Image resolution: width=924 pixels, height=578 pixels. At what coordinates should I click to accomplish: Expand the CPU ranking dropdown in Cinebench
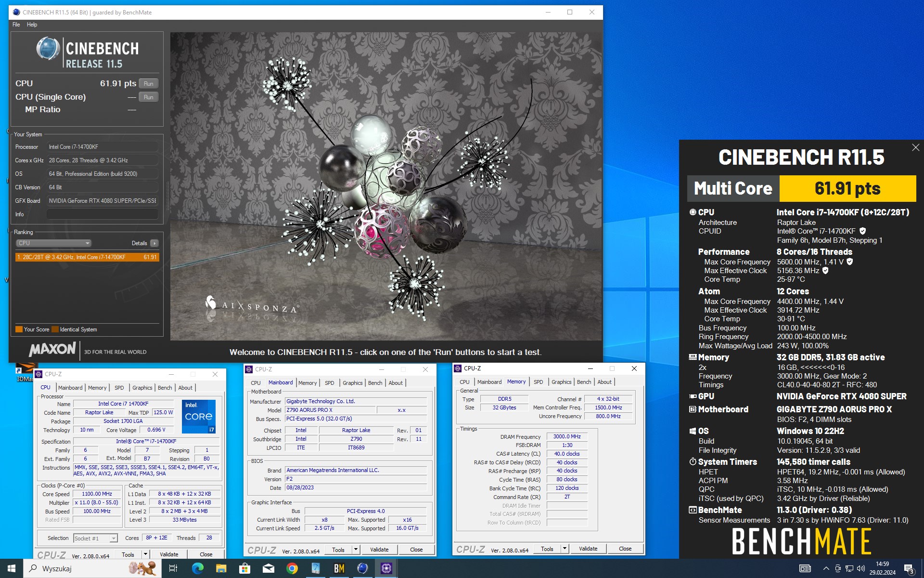pos(53,243)
